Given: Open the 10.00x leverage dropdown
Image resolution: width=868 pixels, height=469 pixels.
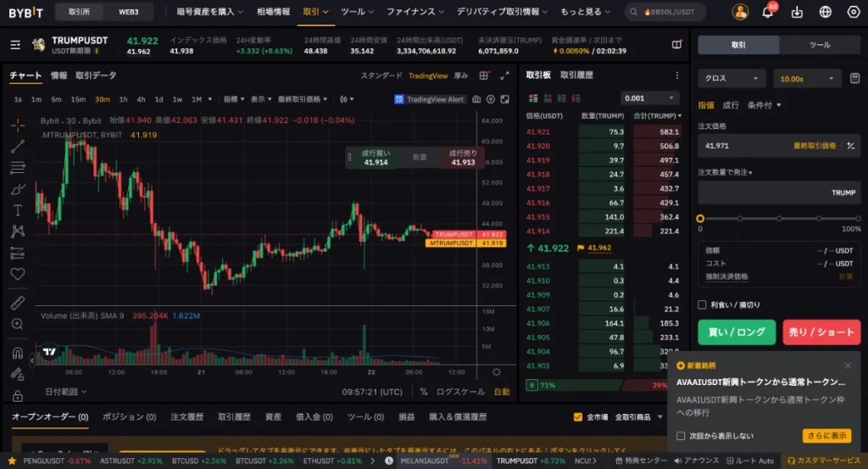Looking at the screenshot, I should coord(807,78).
